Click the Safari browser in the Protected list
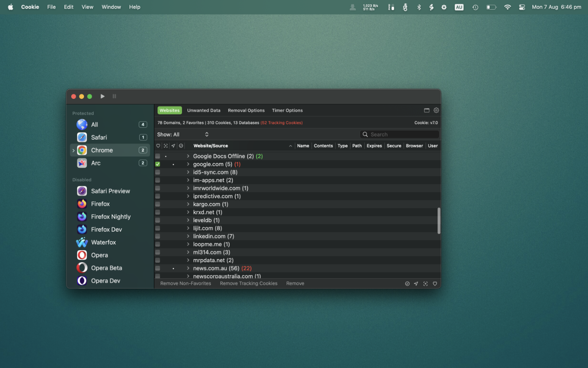 point(99,138)
